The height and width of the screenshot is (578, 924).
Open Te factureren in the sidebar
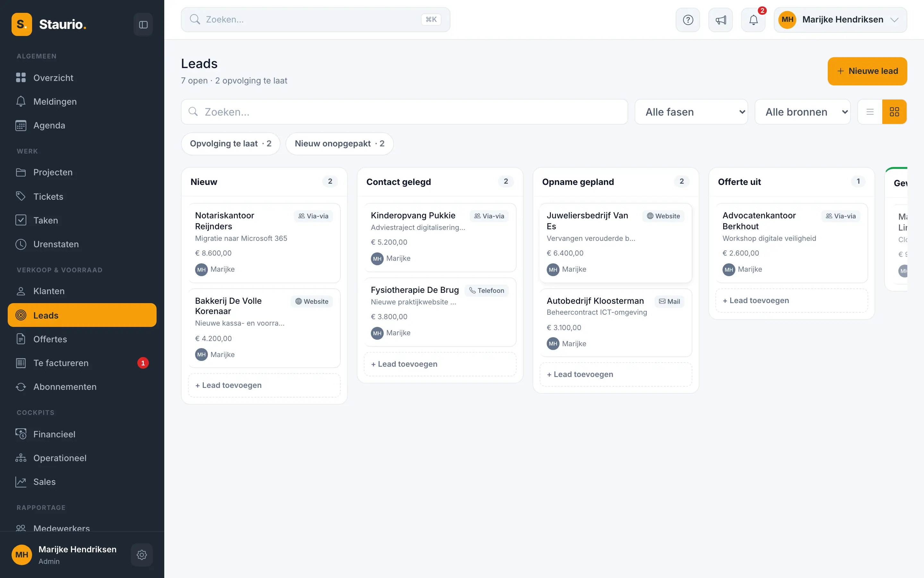pyautogui.click(x=82, y=363)
